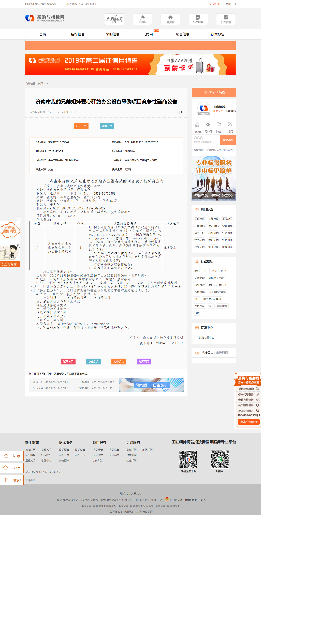Click the 免费注册 footer link
Viewport: 322px width, 644px height.
click(x=30, y=450)
